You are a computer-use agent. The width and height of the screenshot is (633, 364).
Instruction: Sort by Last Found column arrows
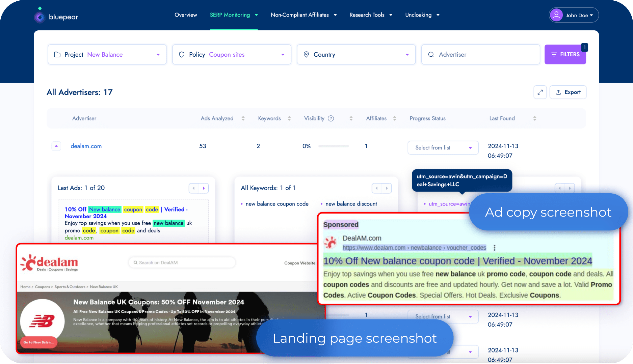point(535,118)
